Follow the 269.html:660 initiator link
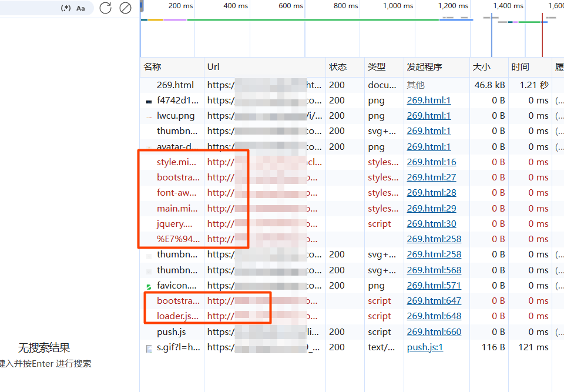Image resolution: width=564 pixels, height=392 pixels. tap(434, 332)
